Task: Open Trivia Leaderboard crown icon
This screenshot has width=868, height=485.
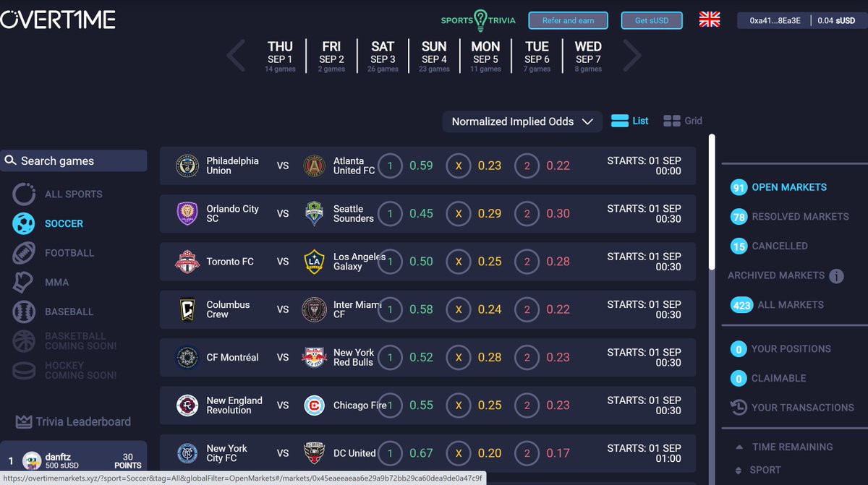Action: tap(24, 421)
